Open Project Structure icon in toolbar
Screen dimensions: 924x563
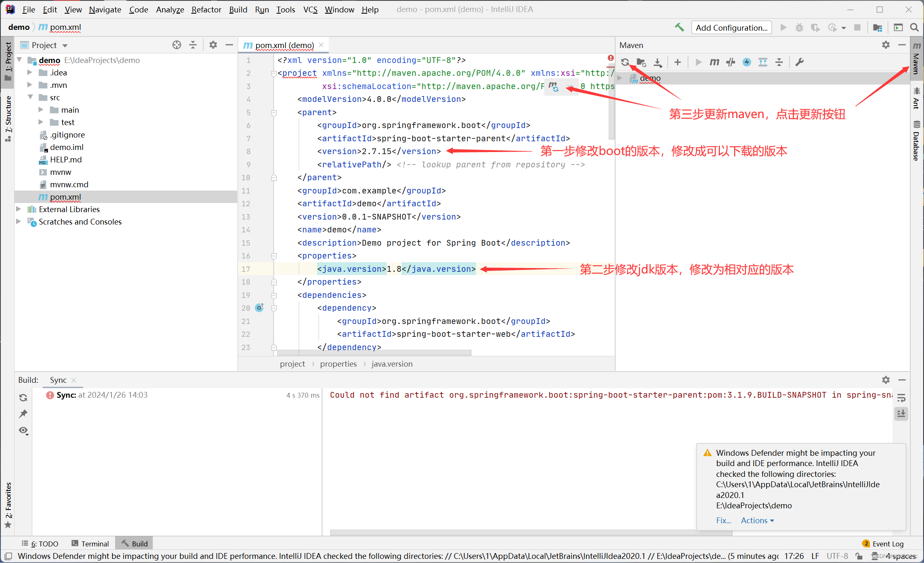point(878,27)
